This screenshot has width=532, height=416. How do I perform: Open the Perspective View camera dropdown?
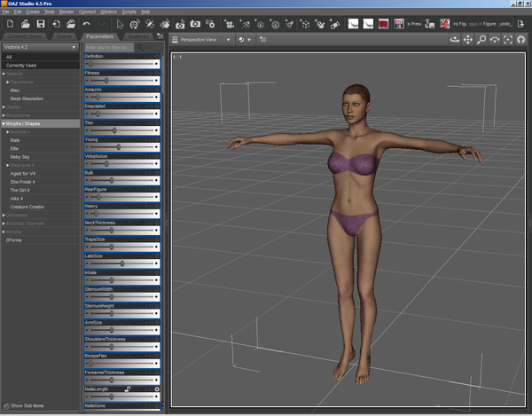206,40
